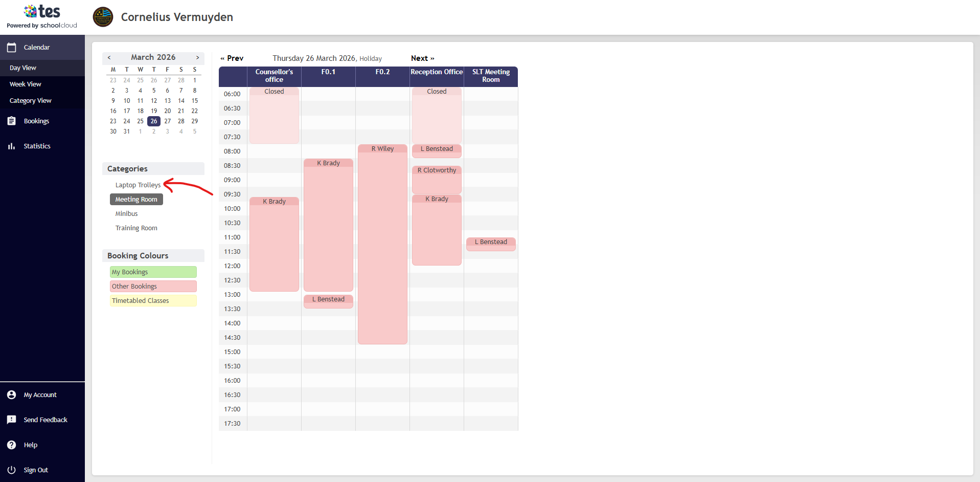Image resolution: width=980 pixels, height=482 pixels.
Task: Click the My Account person icon
Action: (x=11, y=395)
